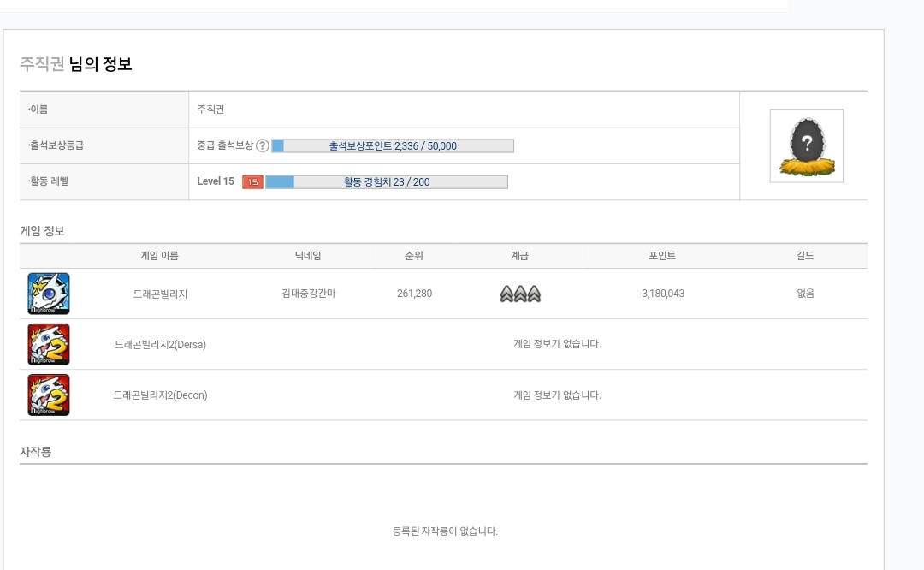
Task: Click the 활동 경험치 progress bar
Action: click(x=387, y=182)
